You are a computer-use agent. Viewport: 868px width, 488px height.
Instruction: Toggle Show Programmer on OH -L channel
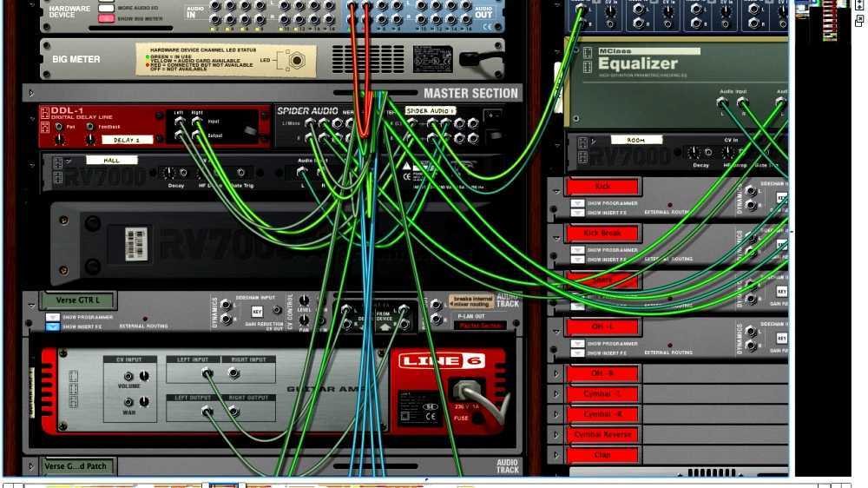click(577, 344)
